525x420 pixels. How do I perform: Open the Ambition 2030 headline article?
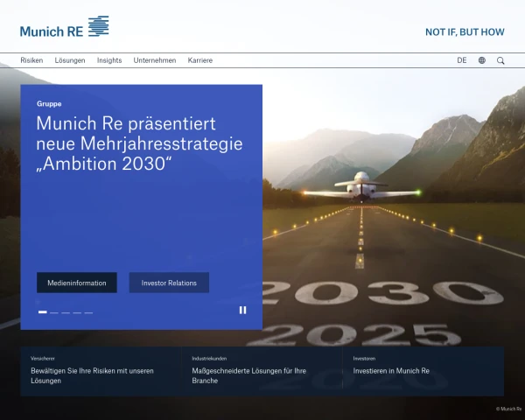point(139,143)
